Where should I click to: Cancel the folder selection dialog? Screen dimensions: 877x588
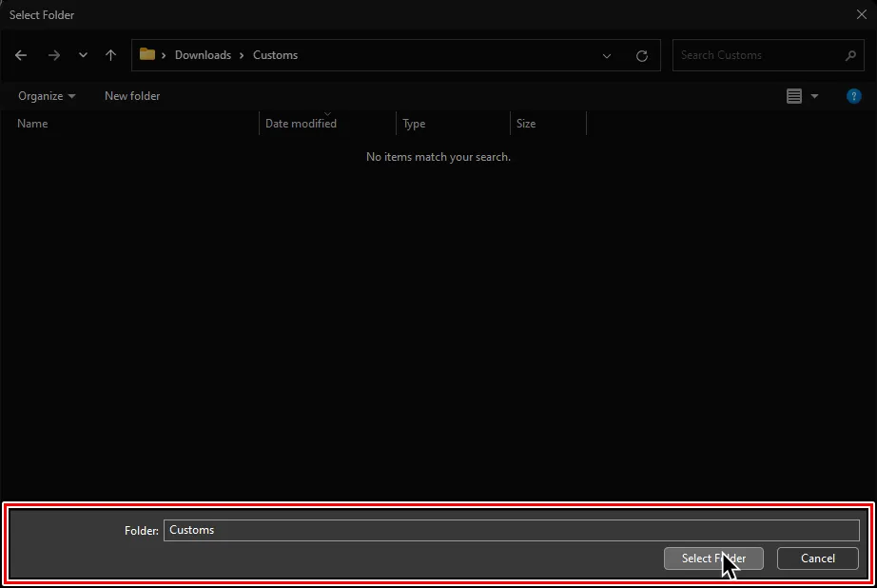tap(816, 559)
